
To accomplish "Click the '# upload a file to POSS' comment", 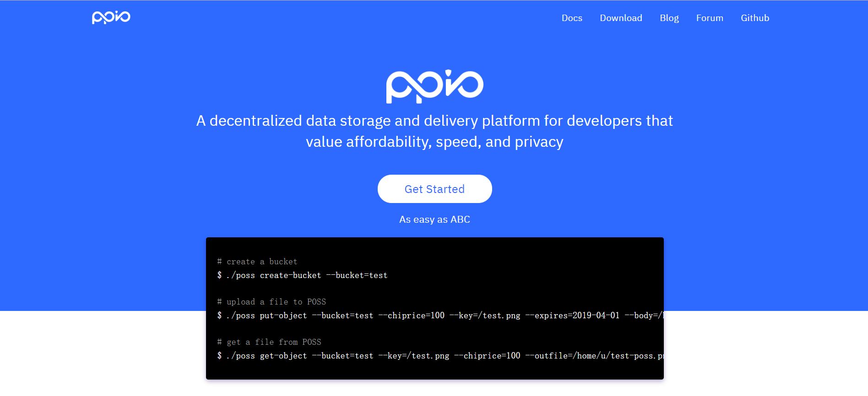I will (271, 302).
